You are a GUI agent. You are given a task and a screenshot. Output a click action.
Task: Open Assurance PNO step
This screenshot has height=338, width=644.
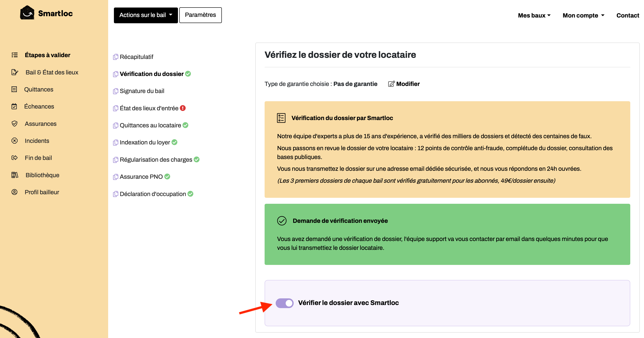coord(142,177)
